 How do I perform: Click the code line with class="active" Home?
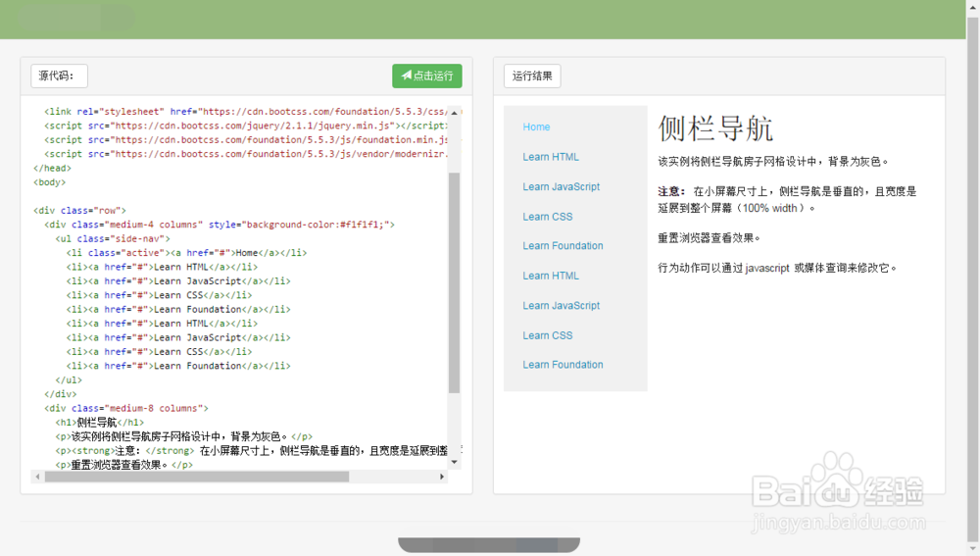(187, 253)
